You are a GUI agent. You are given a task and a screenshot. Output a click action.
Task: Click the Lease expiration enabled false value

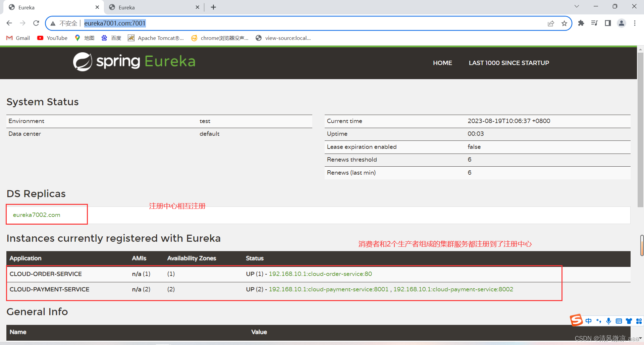click(x=474, y=147)
